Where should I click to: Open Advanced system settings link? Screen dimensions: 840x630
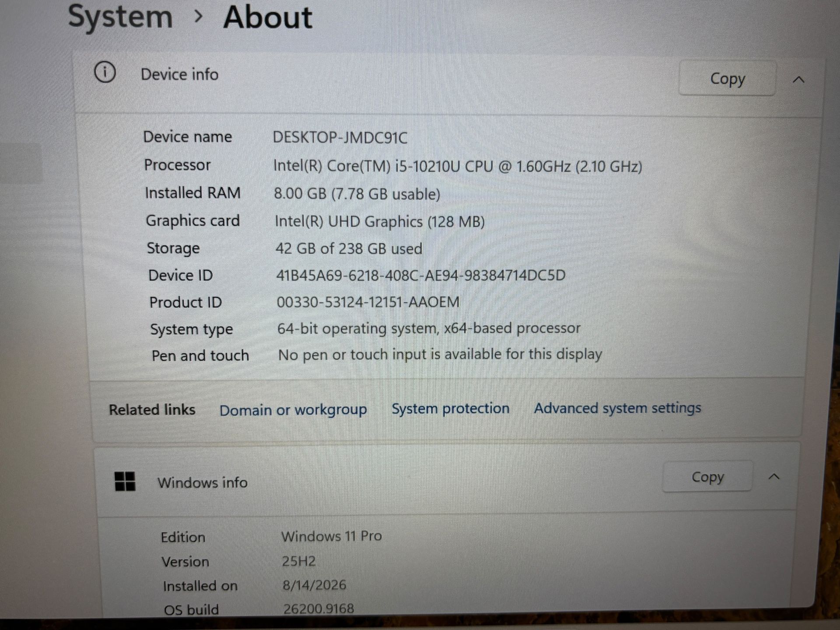[617, 408]
